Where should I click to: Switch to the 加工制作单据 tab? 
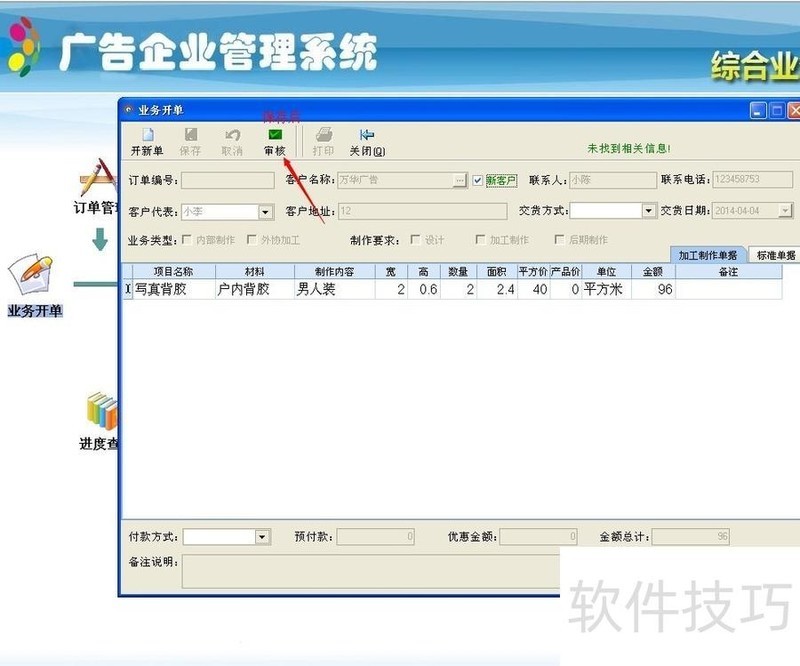[x=708, y=256]
